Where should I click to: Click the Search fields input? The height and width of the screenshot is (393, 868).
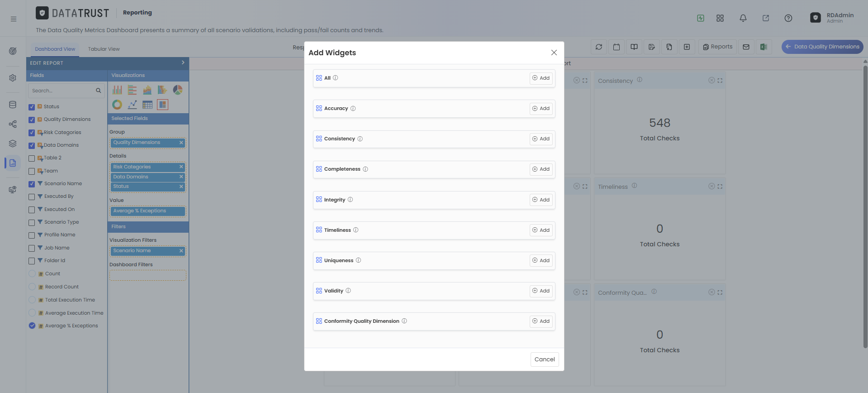[x=66, y=91]
